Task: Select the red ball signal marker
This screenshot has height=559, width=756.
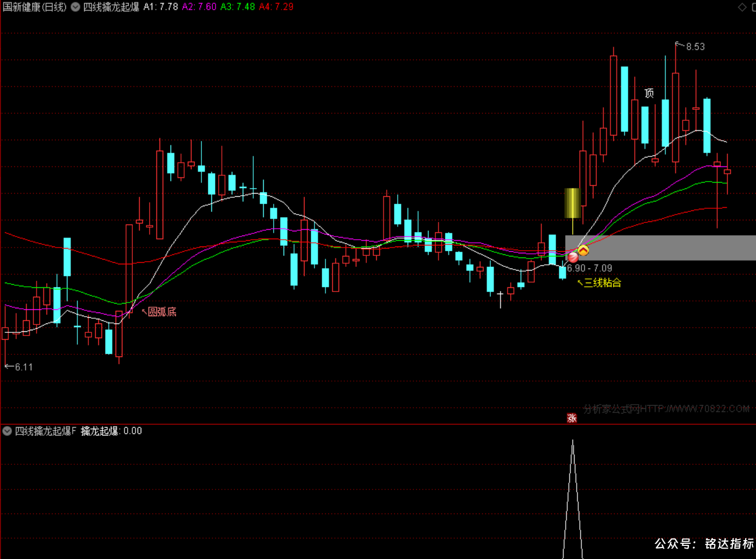Action: pyautogui.click(x=573, y=257)
